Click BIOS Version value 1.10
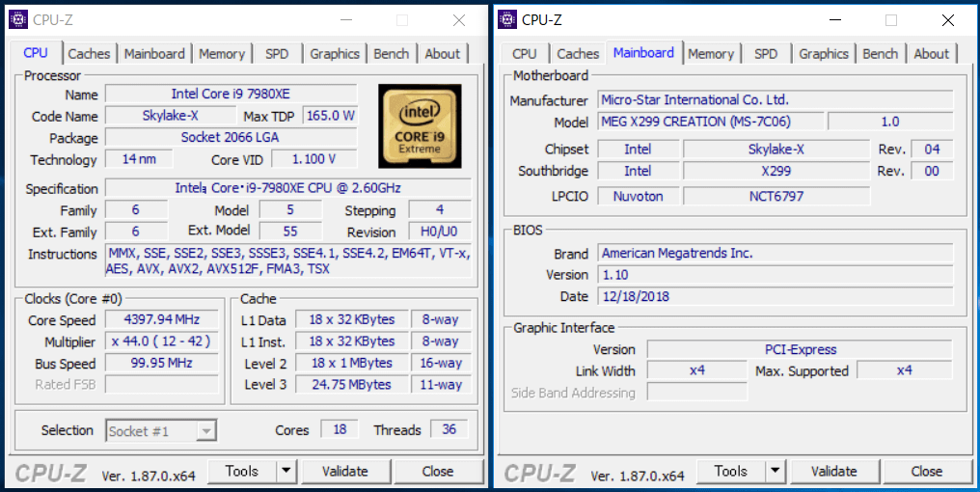Image resolution: width=980 pixels, height=492 pixels. coord(775,274)
